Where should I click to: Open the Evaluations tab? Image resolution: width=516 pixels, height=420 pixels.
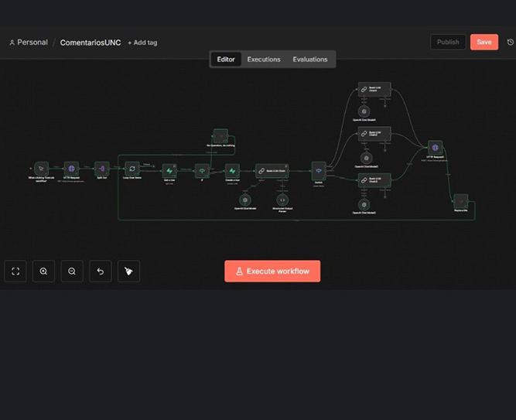tap(310, 60)
